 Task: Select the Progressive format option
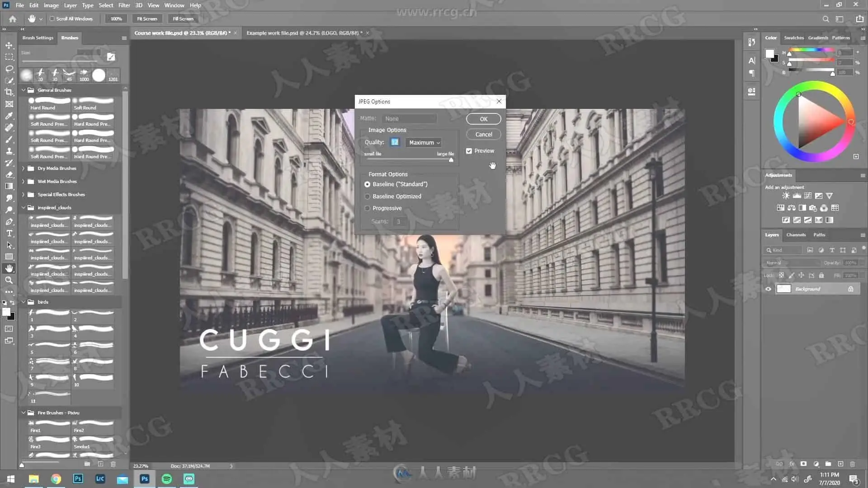(x=367, y=208)
